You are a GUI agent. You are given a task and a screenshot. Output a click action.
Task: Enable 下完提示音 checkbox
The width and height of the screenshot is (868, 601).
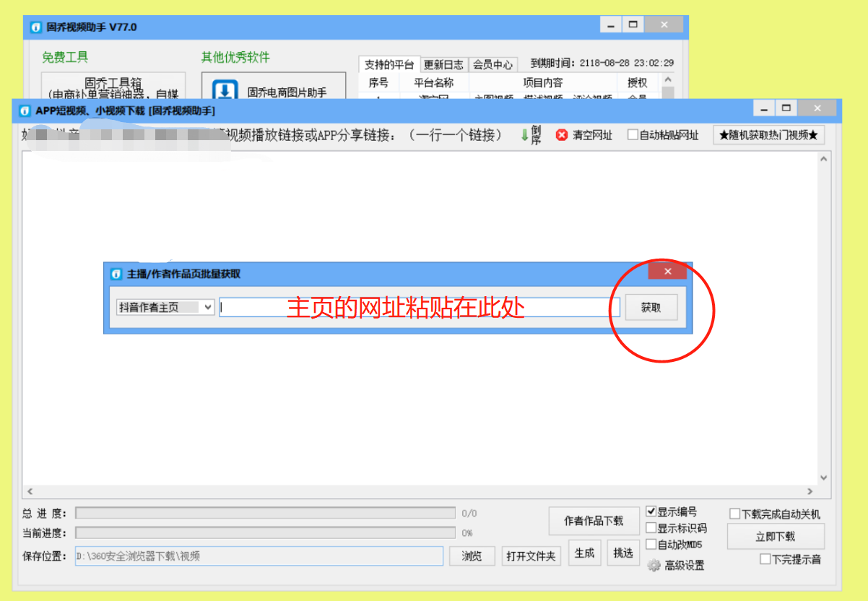[x=765, y=559]
